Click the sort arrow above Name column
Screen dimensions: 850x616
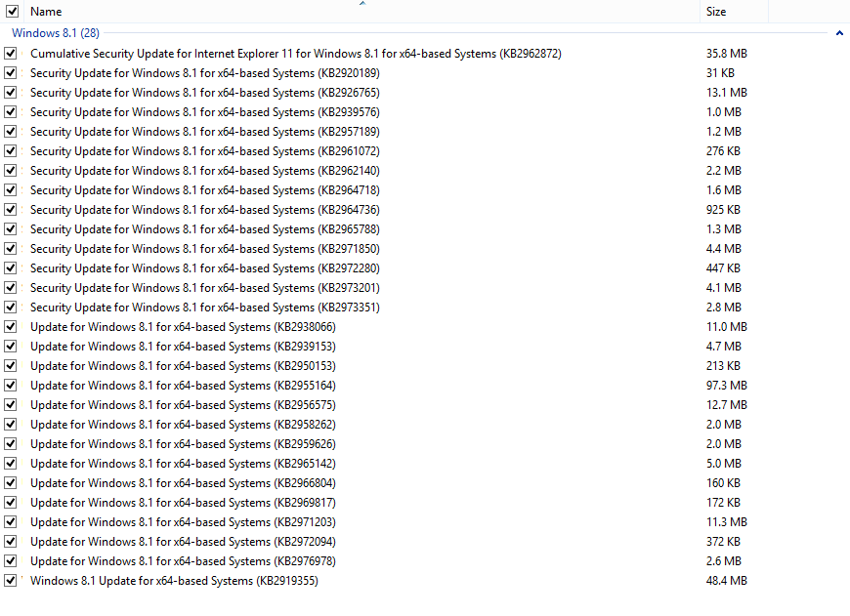pos(362,4)
